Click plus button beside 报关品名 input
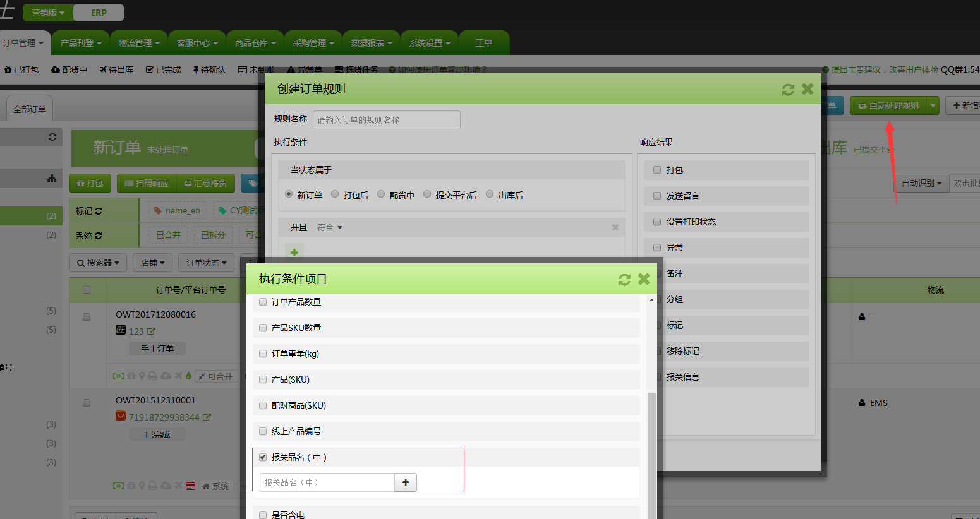 (405, 482)
